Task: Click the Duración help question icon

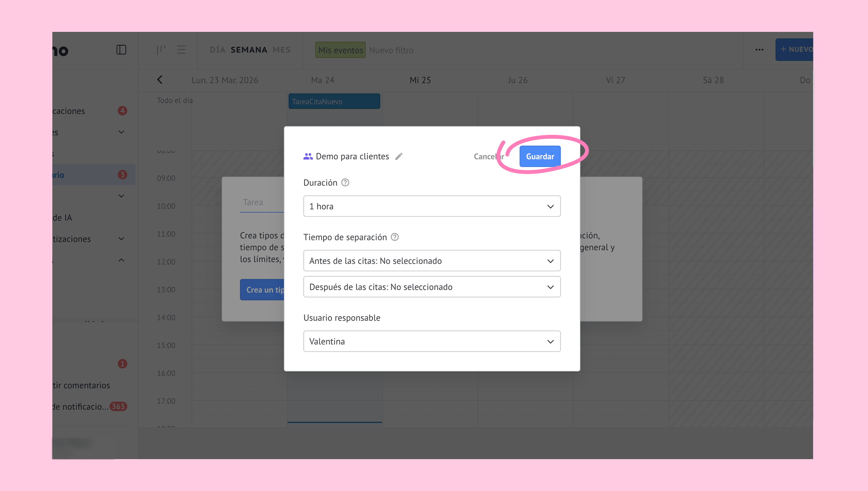Action: 345,183
